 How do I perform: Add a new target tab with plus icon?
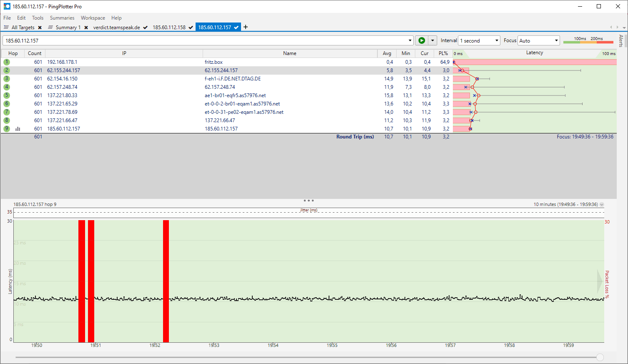click(x=246, y=27)
